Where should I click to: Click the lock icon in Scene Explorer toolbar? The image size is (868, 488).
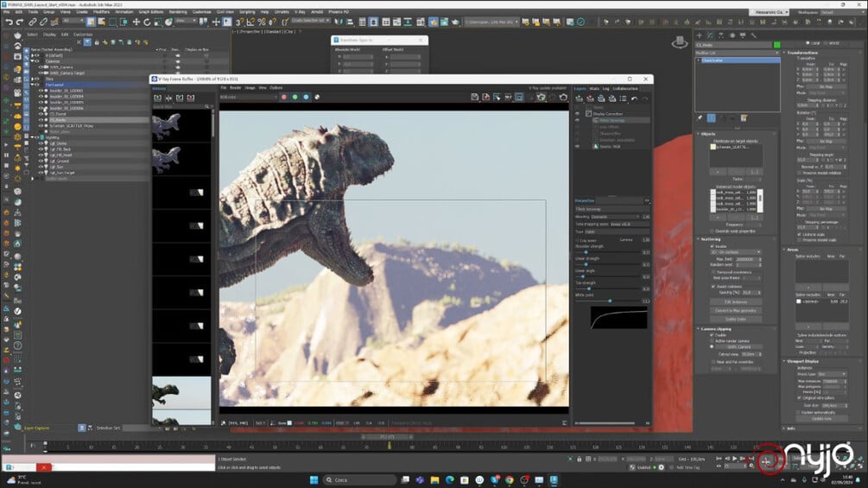point(97,42)
